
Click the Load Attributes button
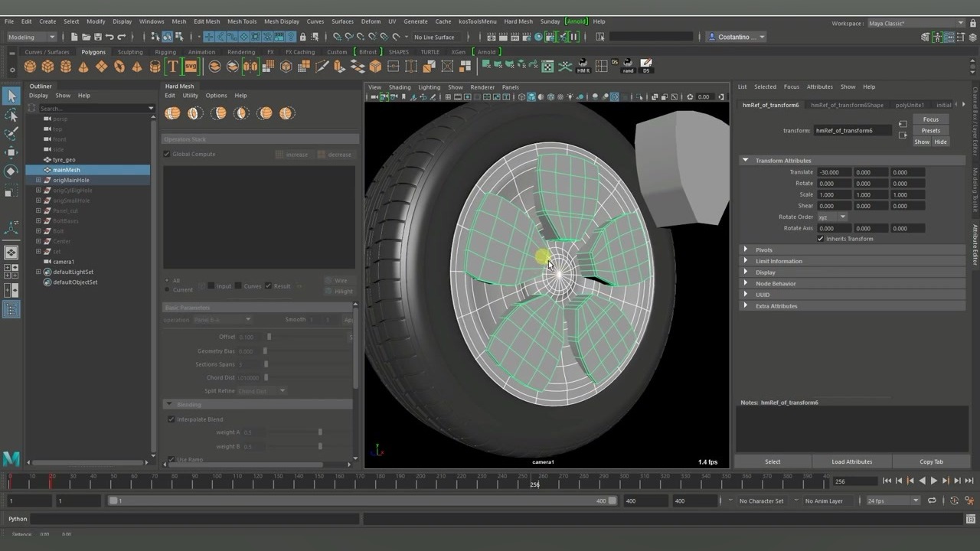tap(851, 461)
